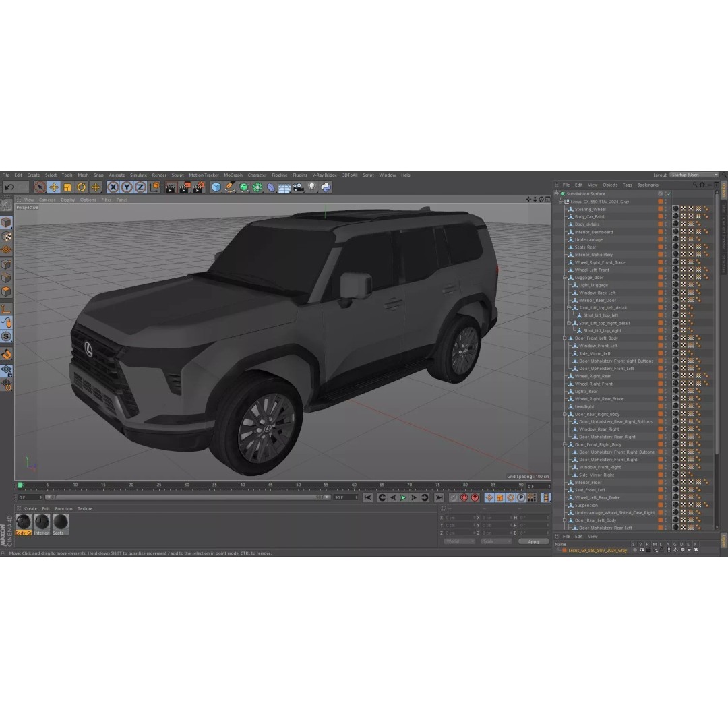728x728 pixels.
Task: Render active view clapperboard icon
Action: pyautogui.click(x=171, y=187)
